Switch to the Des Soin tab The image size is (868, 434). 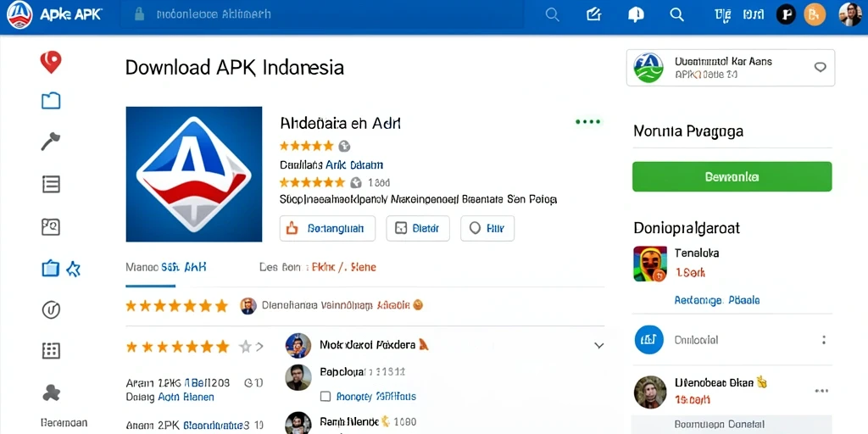coord(317,267)
